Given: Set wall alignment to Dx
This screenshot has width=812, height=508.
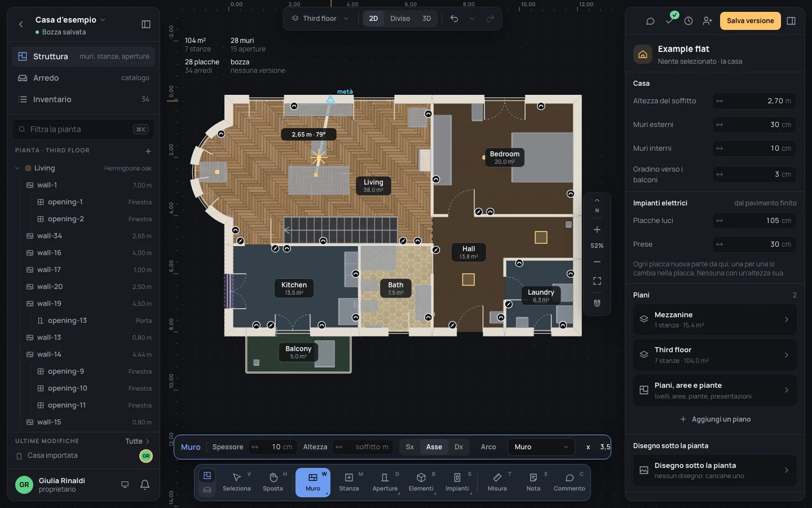Looking at the screenshot, I should (x=459, y=447).
